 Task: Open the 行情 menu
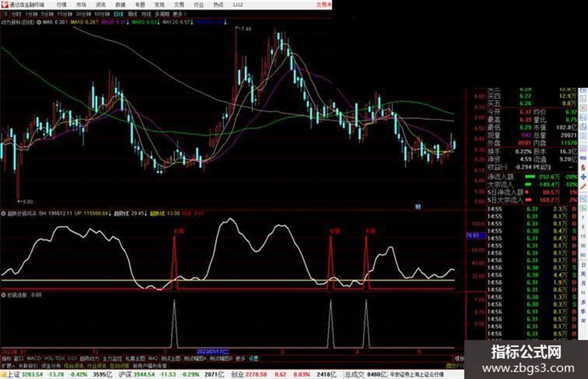[62, 4]
